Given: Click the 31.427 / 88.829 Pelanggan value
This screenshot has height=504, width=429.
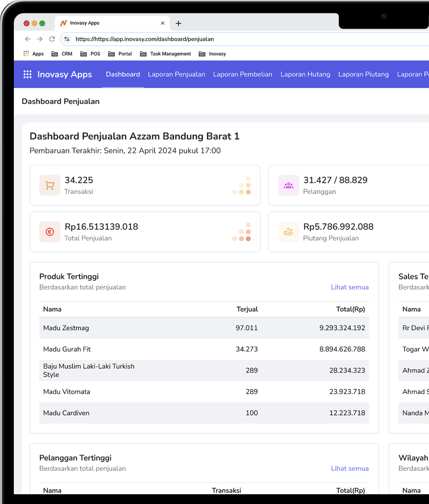Looking at the screenshot, I should tap(335, 180).
